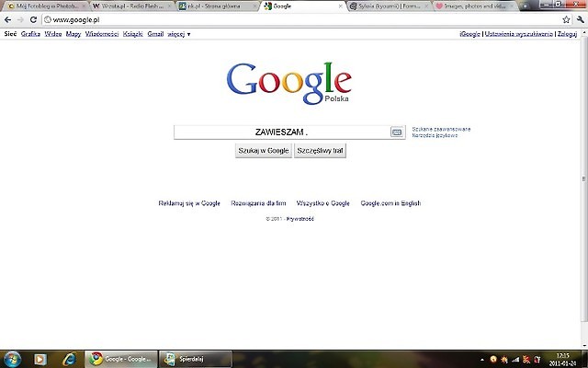This screenshot has height=368, width=588.
Task: Open Szukanie zaawansowane link
Action: click(441, 129)
